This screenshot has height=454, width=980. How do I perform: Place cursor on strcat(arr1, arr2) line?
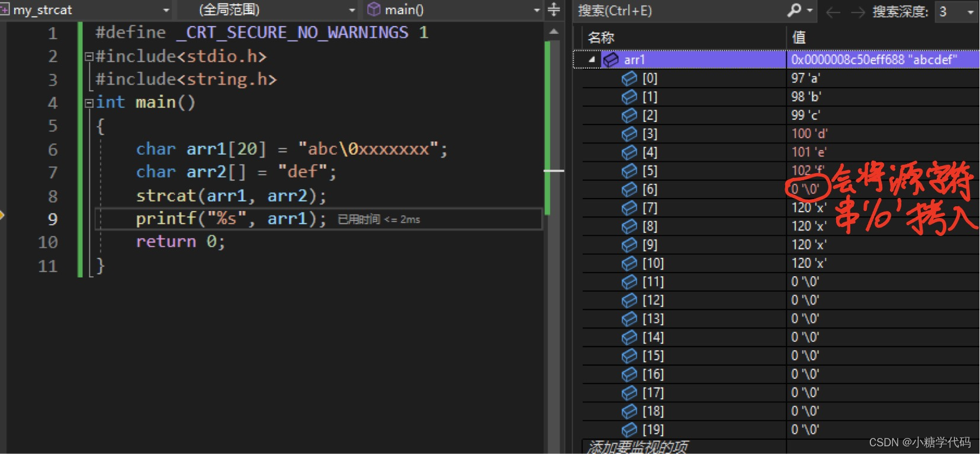point(231,196)
